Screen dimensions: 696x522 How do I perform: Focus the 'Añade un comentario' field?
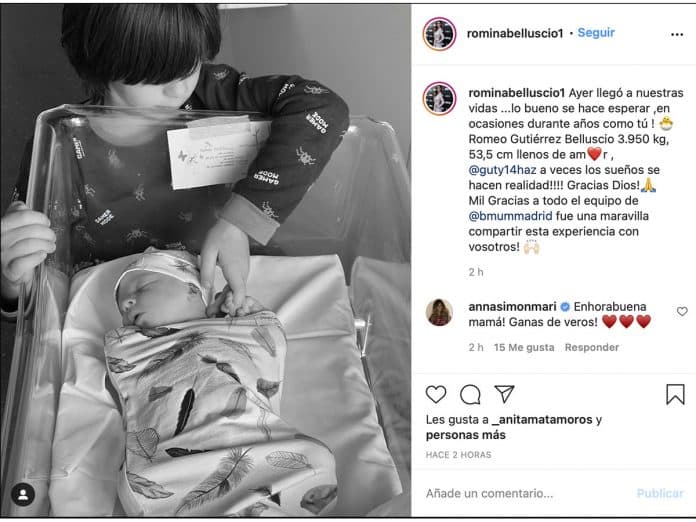pos(528,494)
